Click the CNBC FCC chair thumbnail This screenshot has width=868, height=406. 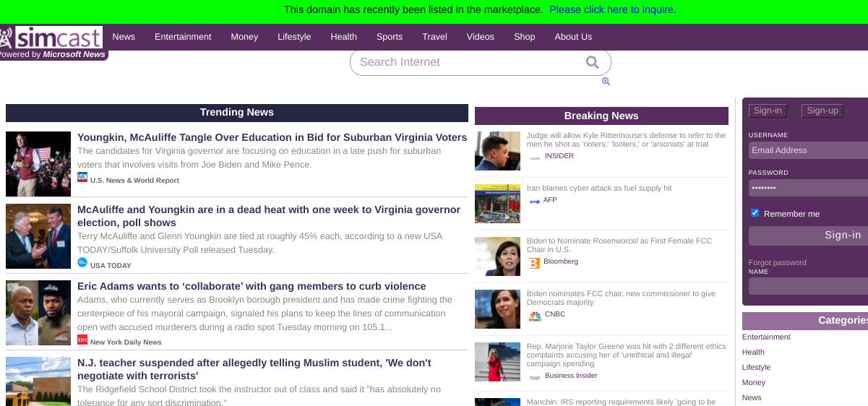click(x=497, y=309)
